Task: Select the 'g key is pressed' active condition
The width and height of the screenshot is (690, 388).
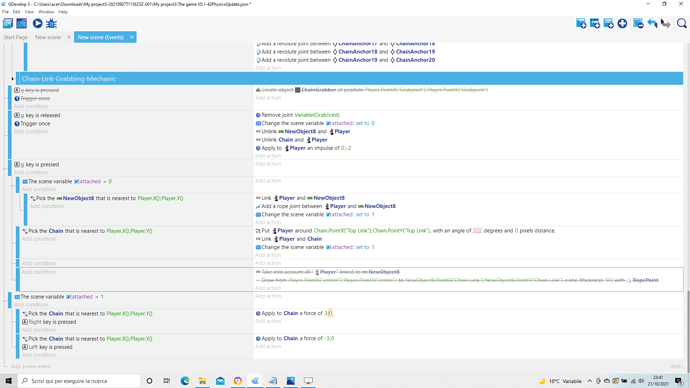Action: (x=37, y=165)
